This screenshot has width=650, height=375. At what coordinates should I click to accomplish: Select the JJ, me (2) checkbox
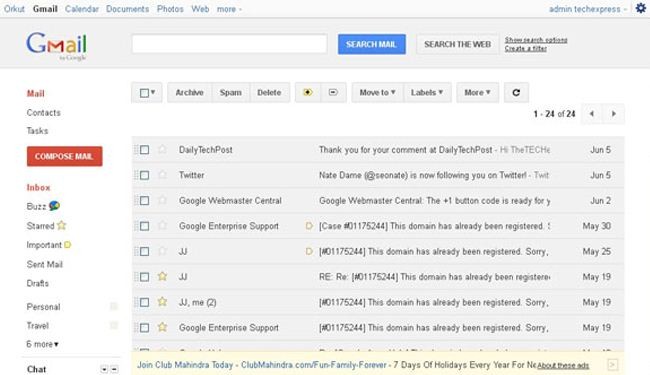pos(144,302)
